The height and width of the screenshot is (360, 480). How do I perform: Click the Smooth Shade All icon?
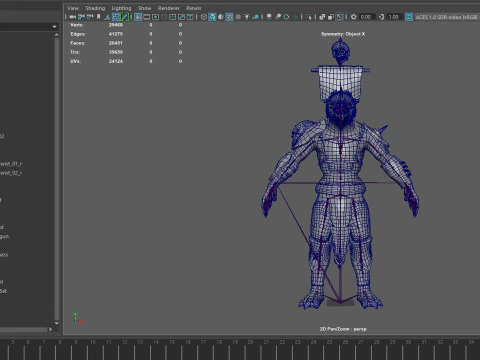212,17
